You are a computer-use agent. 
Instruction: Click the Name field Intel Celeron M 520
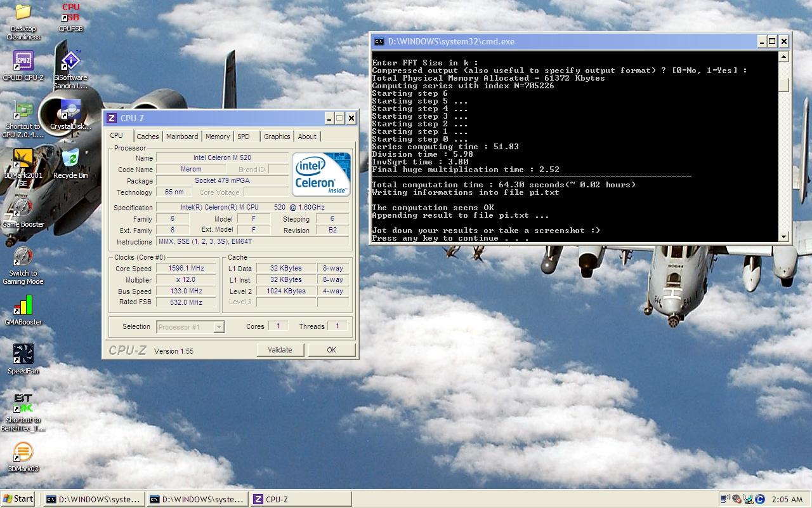(x=222, y=158)
